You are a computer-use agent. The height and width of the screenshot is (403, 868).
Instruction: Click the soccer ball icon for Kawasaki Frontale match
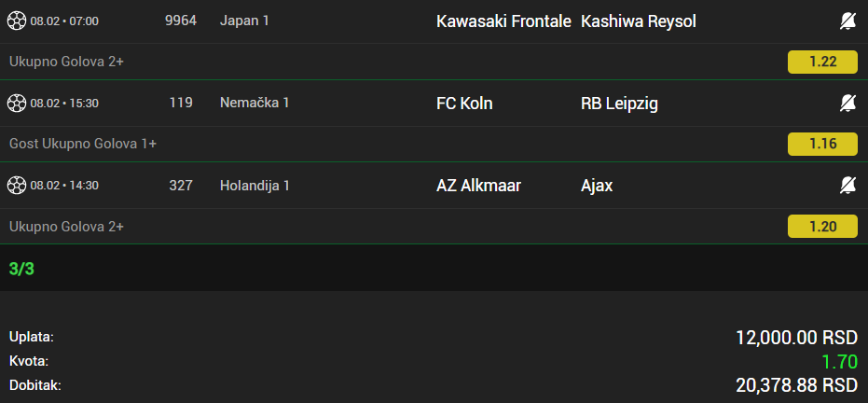pyautogui.click(x=17, y=21)
